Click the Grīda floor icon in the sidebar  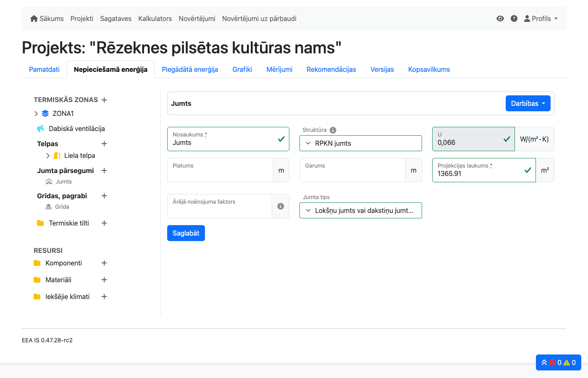pyautogui.click(x=48, y=207)
